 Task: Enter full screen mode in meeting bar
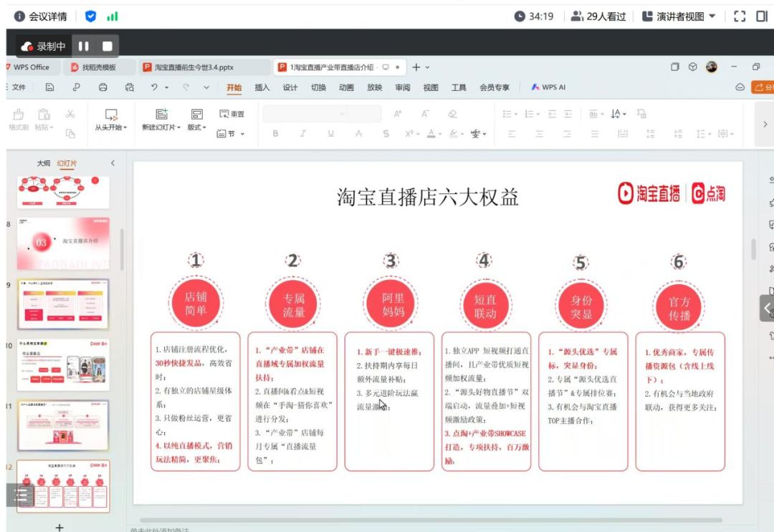(740, 16)
